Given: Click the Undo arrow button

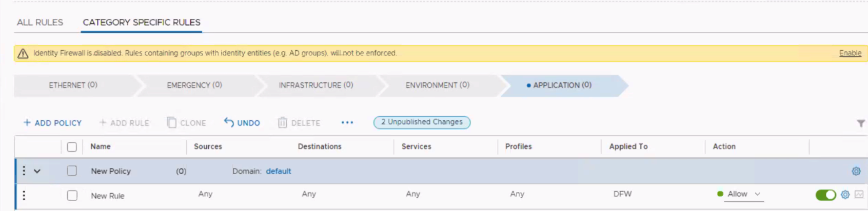Looking at the screenshot, I should (242, 123).
